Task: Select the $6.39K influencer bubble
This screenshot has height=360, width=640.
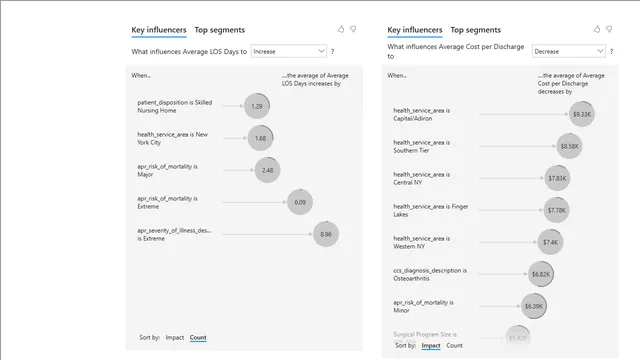Action: coord(534,306)
